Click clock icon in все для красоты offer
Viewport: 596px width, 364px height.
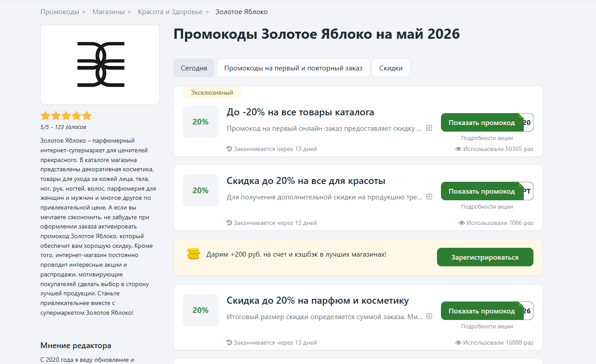(x=229, y=223)
